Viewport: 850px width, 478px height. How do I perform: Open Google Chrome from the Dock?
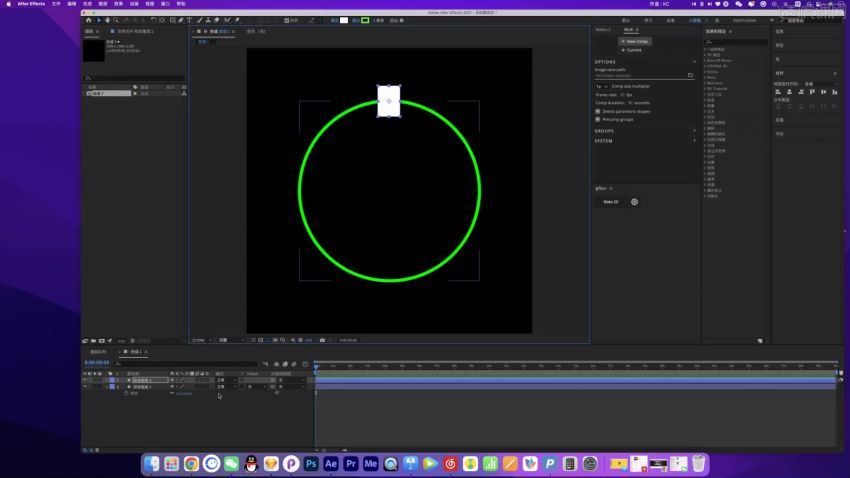(191, 464)
